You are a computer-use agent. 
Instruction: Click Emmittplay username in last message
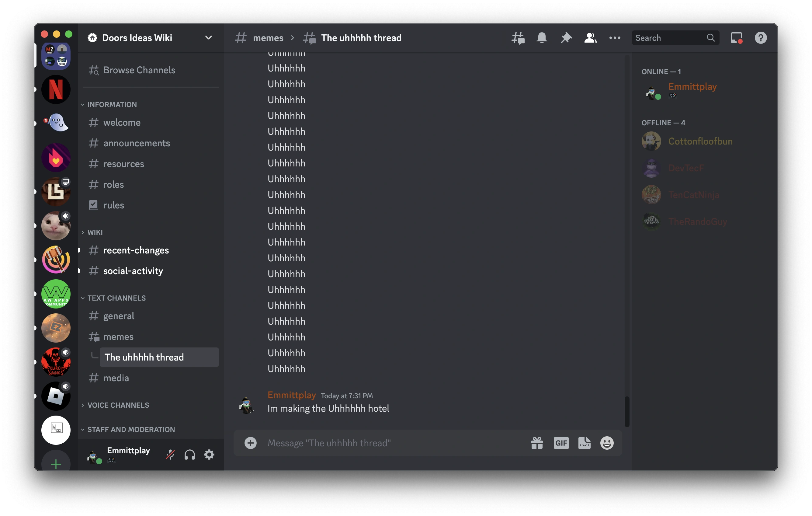[x=291, y=395]
